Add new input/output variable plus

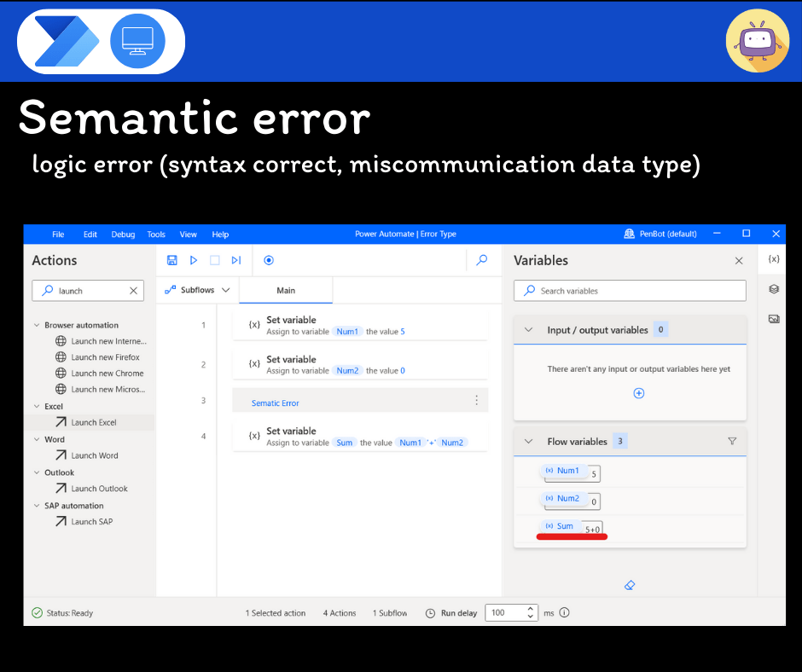point(638,393)
